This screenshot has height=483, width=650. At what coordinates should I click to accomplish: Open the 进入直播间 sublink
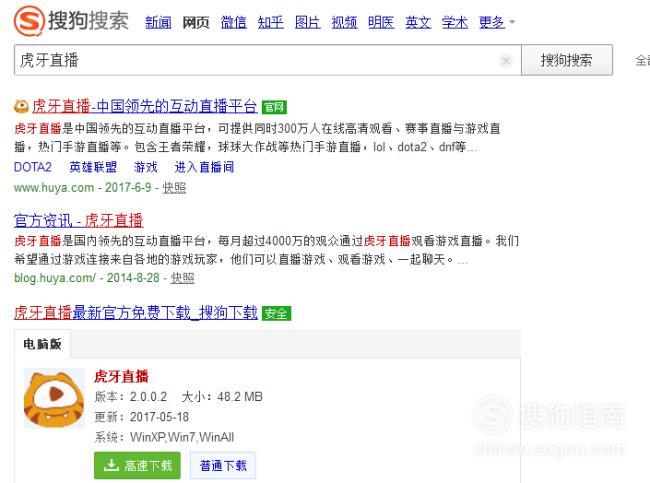204,167
